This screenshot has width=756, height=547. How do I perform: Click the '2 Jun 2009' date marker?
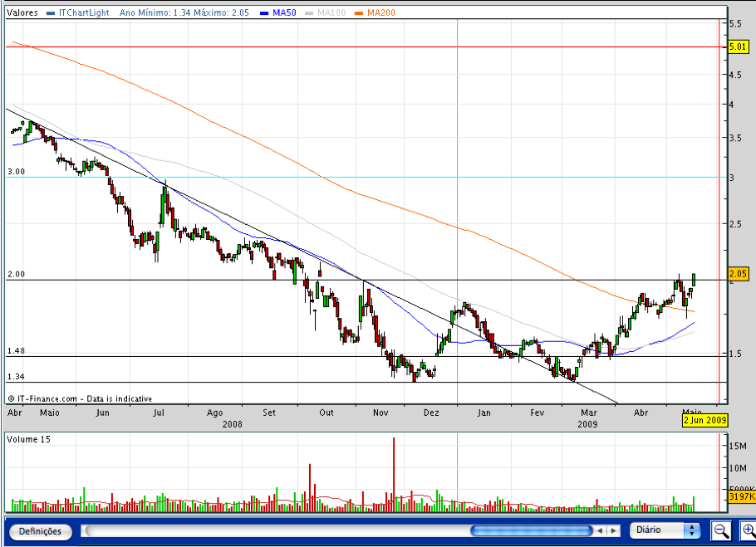point(704,420)
